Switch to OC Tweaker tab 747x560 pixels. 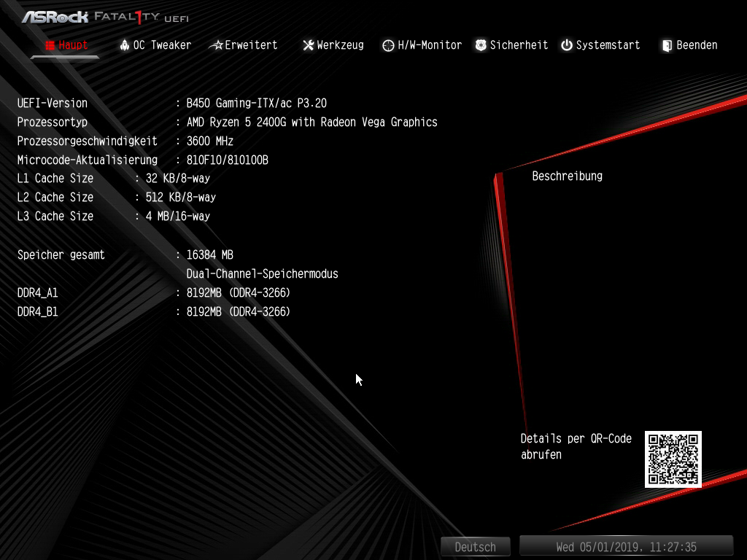point(155,45)
